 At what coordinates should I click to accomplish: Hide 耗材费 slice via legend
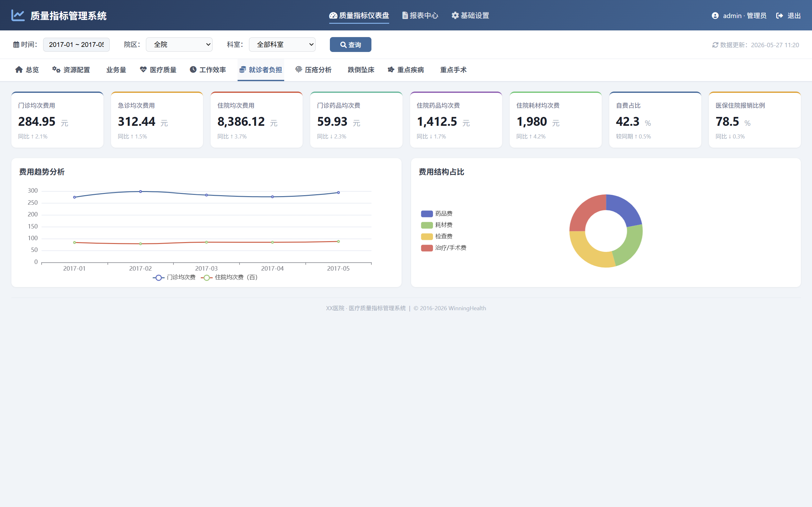[x=437, y=225]
